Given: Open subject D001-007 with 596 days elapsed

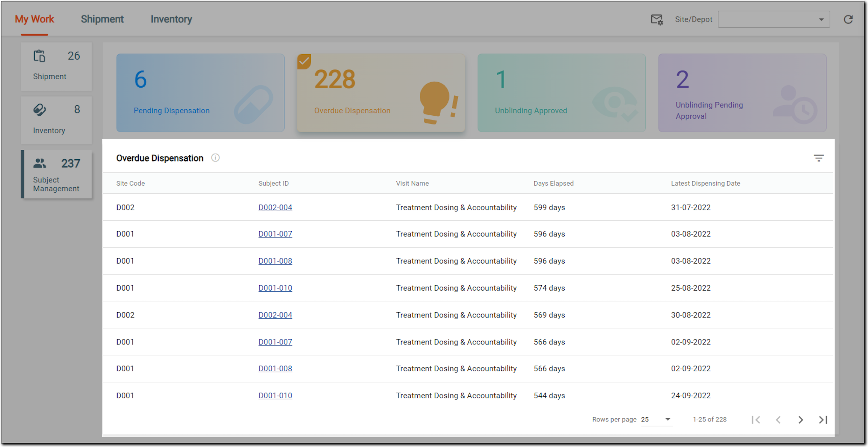Looking at the screenshot, I should click(275, 234).
